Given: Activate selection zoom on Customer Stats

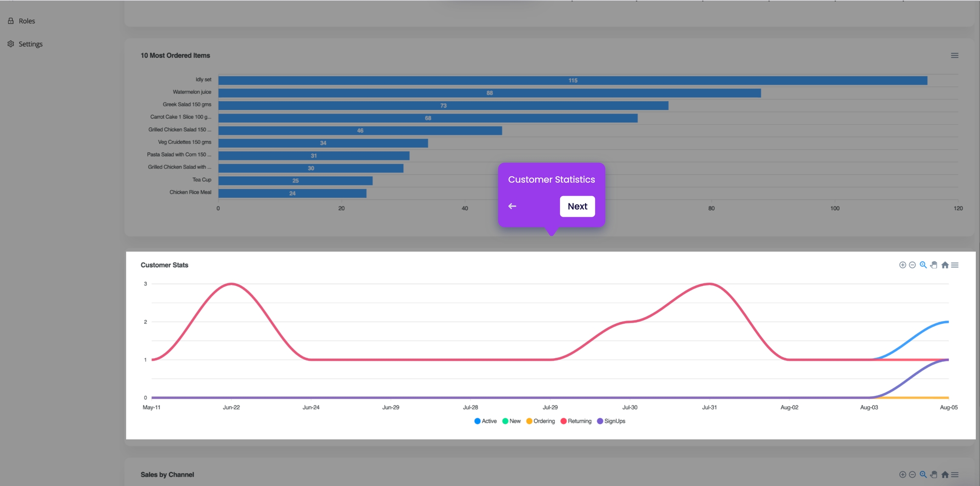Looking at the screenshot, I should click(x=923, y=265).
